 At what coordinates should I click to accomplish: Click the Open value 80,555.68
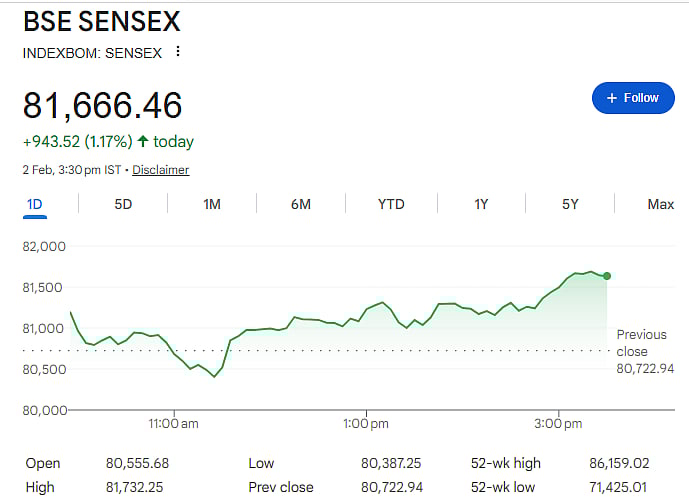[139, 464]
